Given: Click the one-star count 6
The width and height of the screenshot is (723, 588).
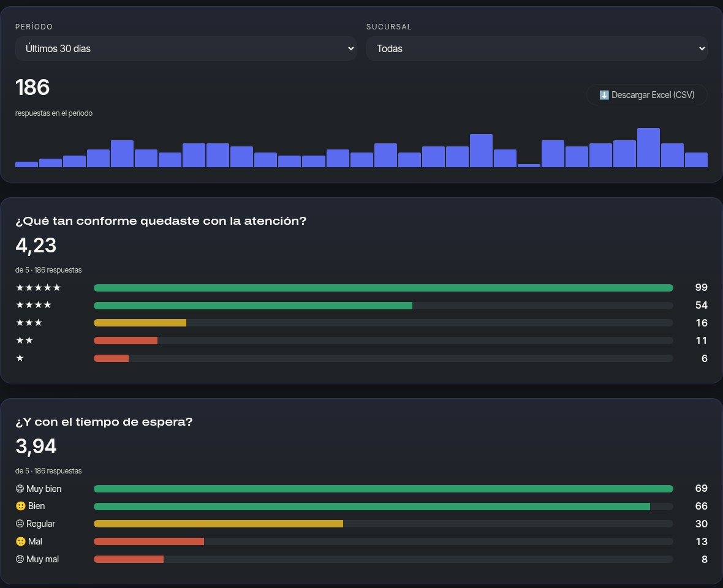Looking at the screenshot, I should click(705, 358).
